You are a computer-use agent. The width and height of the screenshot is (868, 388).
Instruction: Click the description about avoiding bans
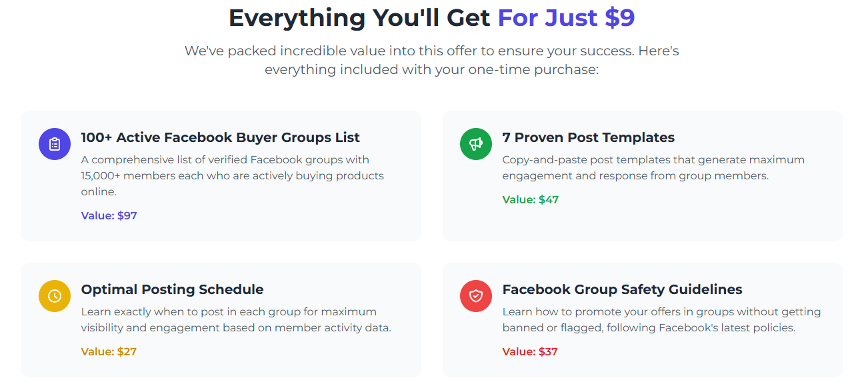point(661,320)
